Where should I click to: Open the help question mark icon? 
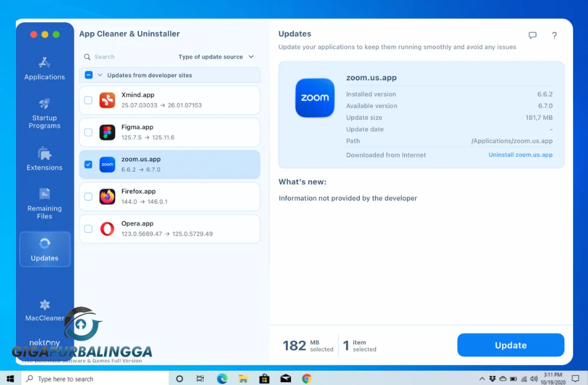554,35
